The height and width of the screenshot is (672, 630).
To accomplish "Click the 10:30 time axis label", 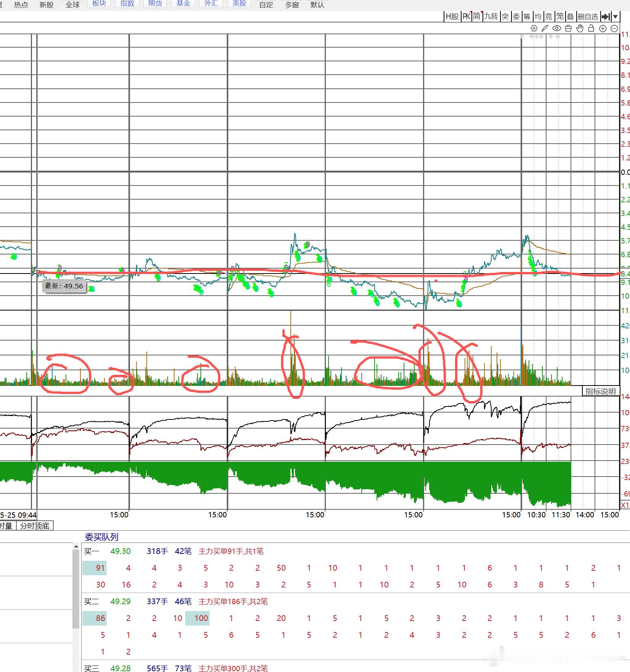I will [x=536, y=515].
